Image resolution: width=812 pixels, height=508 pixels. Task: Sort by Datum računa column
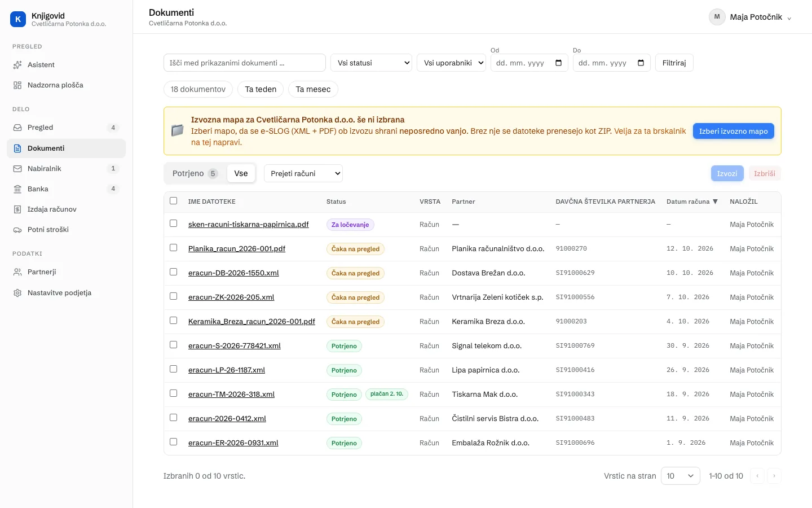coord(692,202)
